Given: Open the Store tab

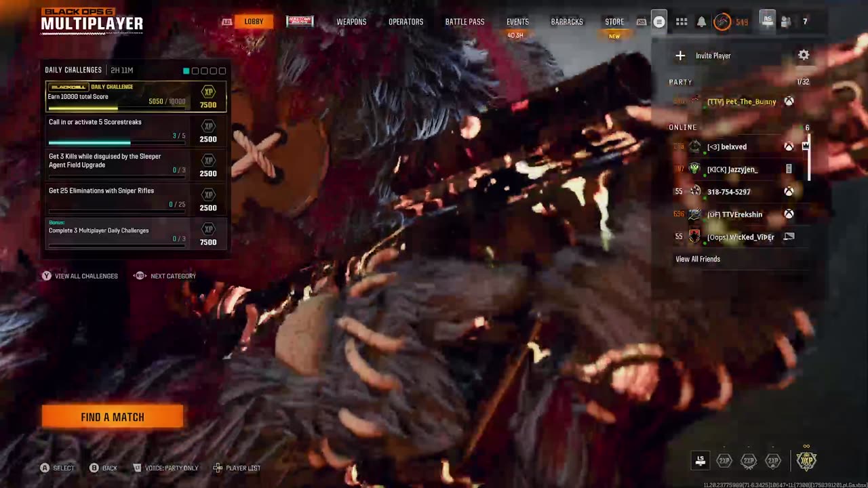Looking at the screenshot, I should tap(614, 22).
